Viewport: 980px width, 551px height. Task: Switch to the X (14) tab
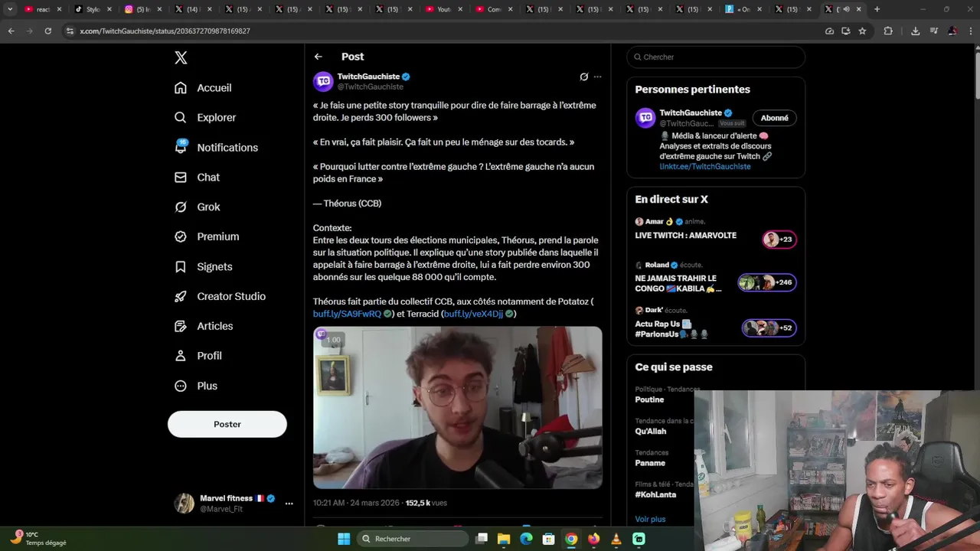click(x=191, y=9)
